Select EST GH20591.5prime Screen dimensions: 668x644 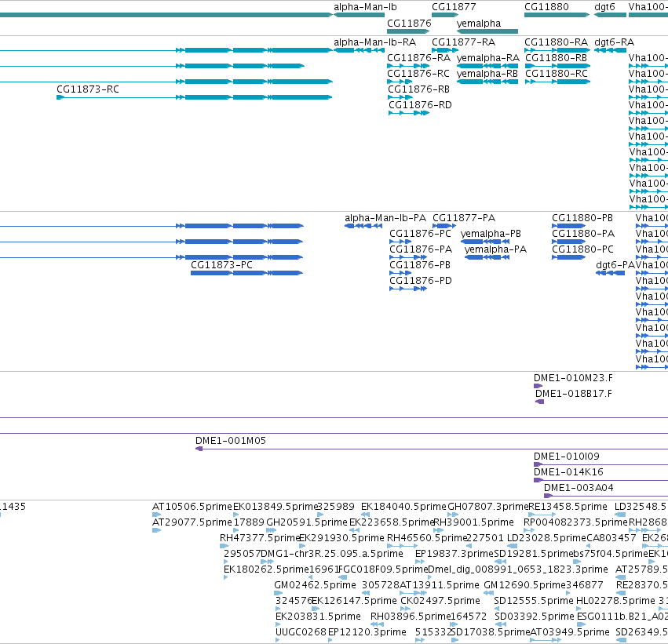tap(307, 522)
